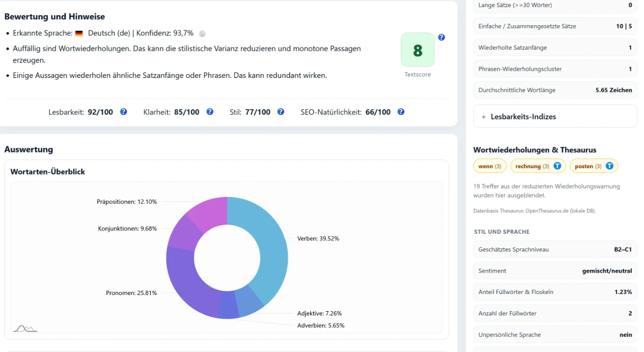Click the info icon next to Konfidenz

tap(202, 33)
